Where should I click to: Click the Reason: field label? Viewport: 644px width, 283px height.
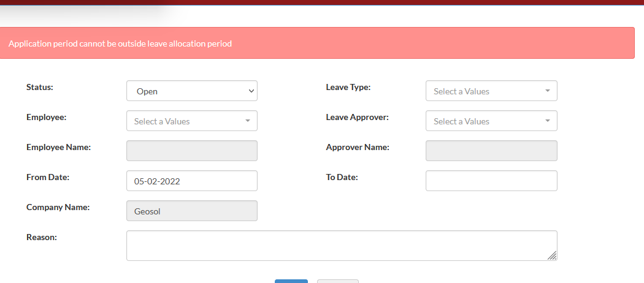(42, 237)
